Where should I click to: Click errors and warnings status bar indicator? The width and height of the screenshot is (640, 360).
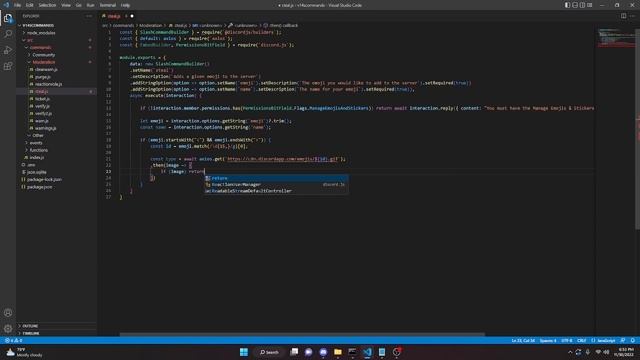(x=14, y=340)
